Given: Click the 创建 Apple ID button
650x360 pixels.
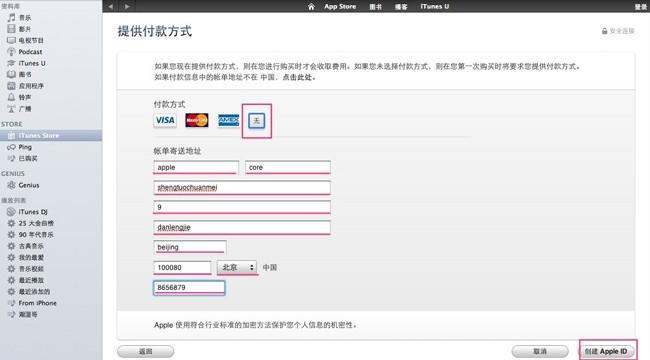Looking at the screenshot, I should pyautogui.click(x=606, y=351).
